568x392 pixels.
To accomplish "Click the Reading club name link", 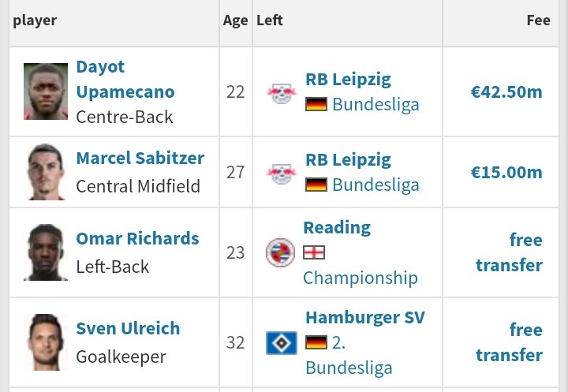I will coord(337,228).
